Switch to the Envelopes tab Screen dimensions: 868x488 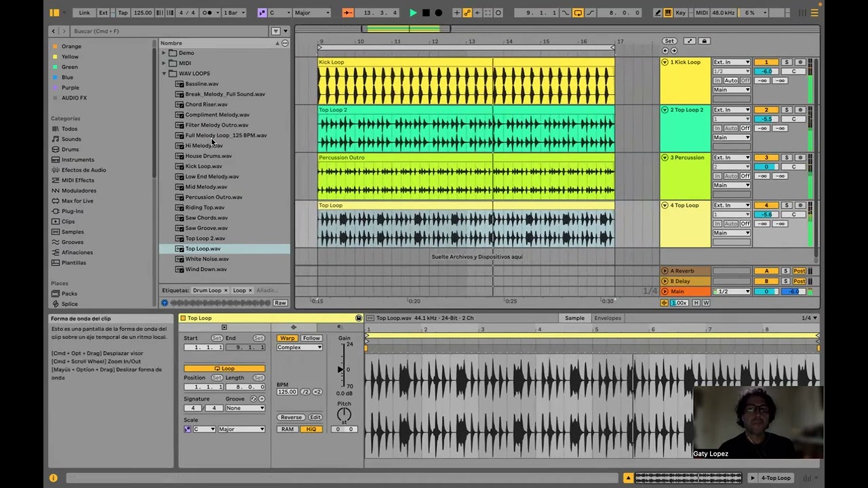(608, 318)
